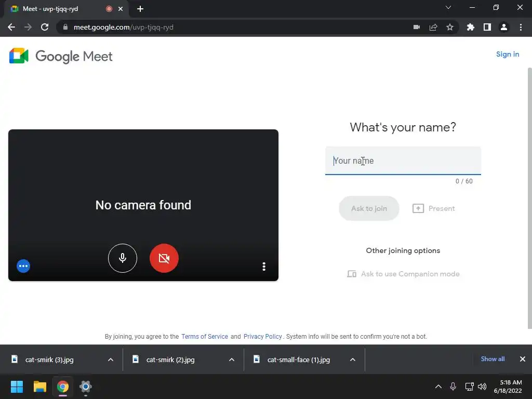The width and height of the screenshot is (532, 399).
Task: Select Ask to use Companion mode
Action: 403,274
